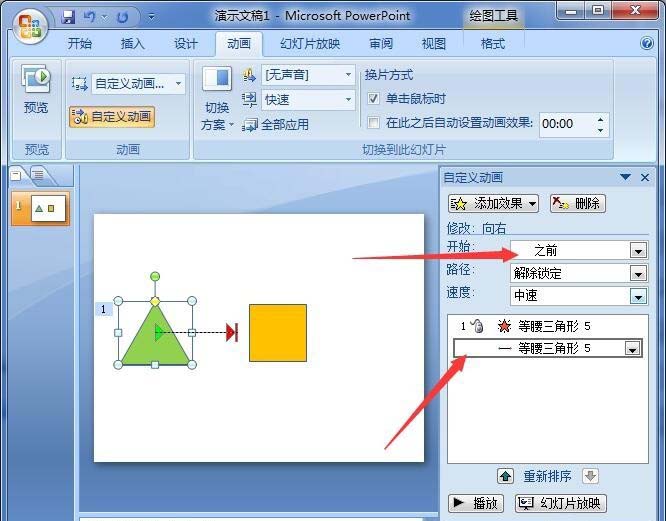Play the animations with 播放 button
The height and width of the screenshot is (521, 666).
(476, 503)
